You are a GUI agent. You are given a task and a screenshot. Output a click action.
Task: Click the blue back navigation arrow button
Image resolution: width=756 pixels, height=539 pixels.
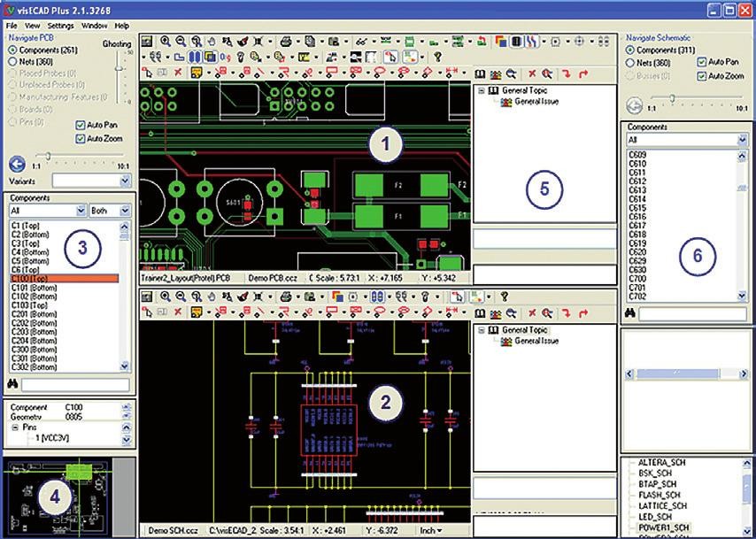(x=17, y=163)
